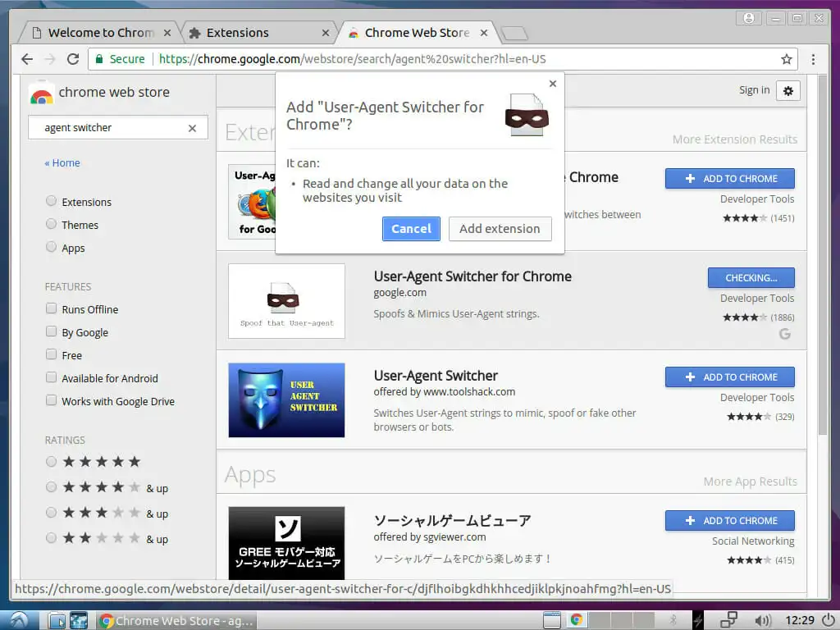Click the Google G badge on result
The width and height of the screenshot is (840, 630).
tap(785, 335)
